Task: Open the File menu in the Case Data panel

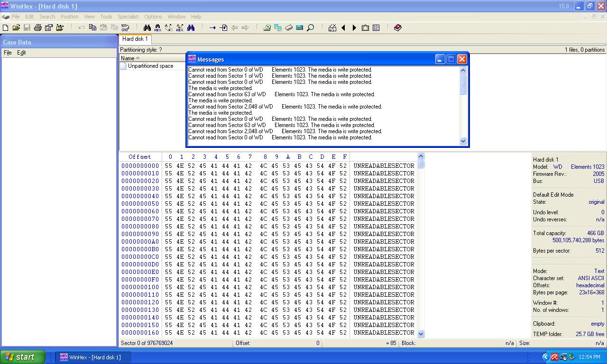Action: pyautogui.click(x=8, y=53)
